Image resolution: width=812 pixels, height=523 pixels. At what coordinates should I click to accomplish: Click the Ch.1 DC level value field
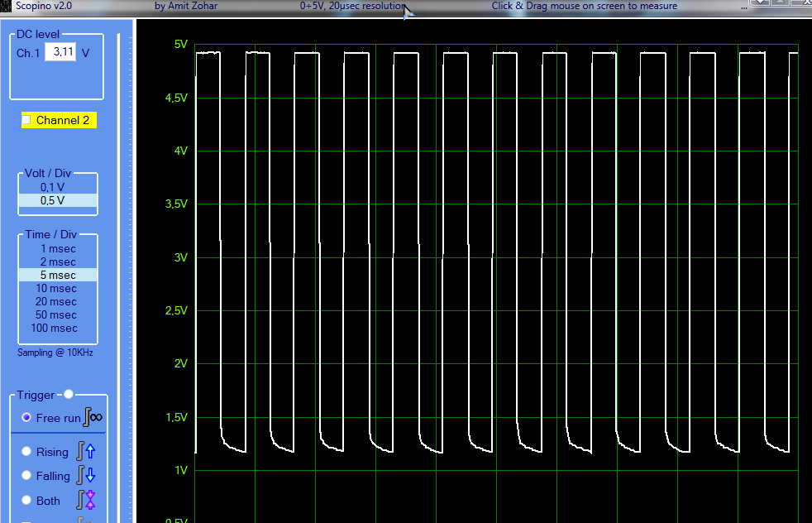(60, 52)
